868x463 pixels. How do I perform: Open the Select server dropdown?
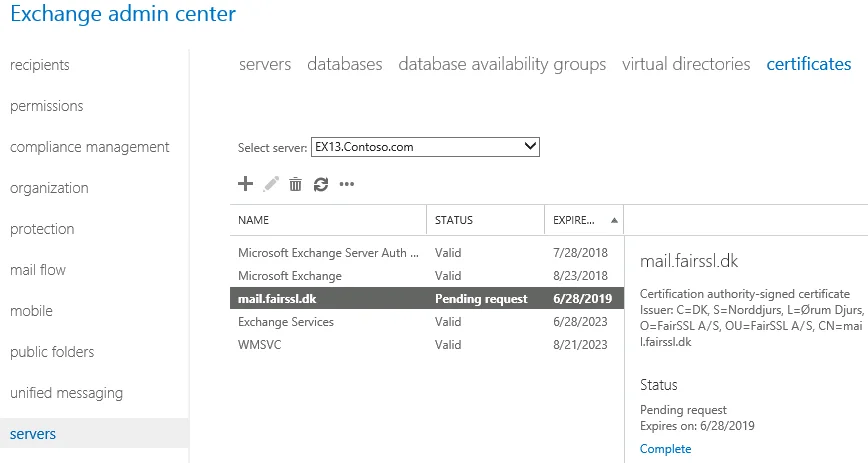point(425,147)
